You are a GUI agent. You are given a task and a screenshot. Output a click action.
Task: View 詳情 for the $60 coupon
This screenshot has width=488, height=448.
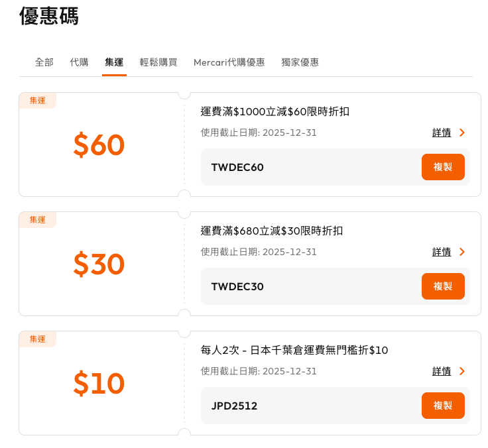pos(442,133)
